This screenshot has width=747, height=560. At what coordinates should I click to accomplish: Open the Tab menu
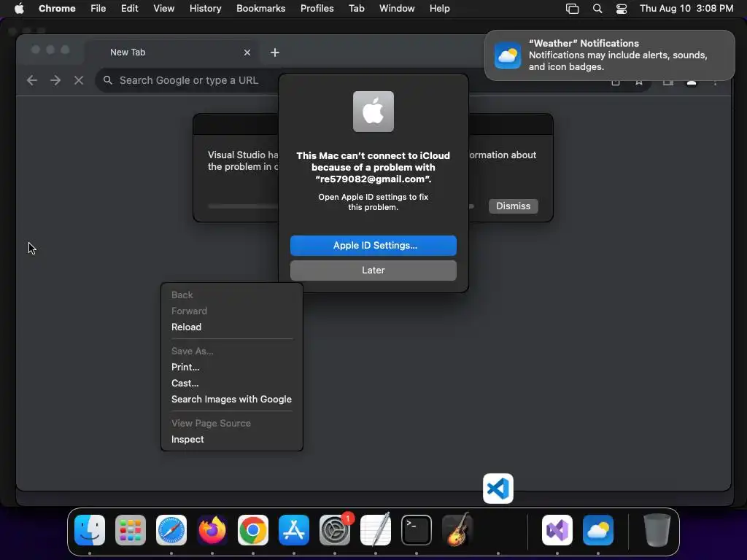pos(356,9)
